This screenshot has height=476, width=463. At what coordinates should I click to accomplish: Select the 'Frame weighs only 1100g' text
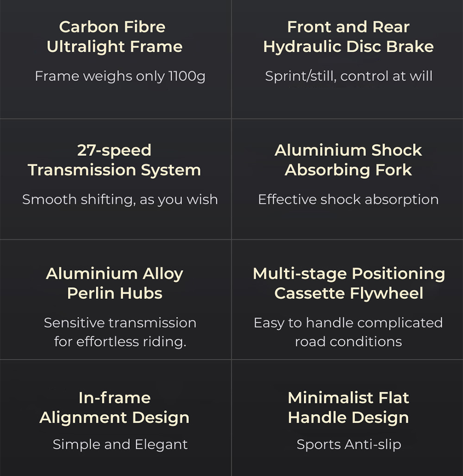[120, 76]
